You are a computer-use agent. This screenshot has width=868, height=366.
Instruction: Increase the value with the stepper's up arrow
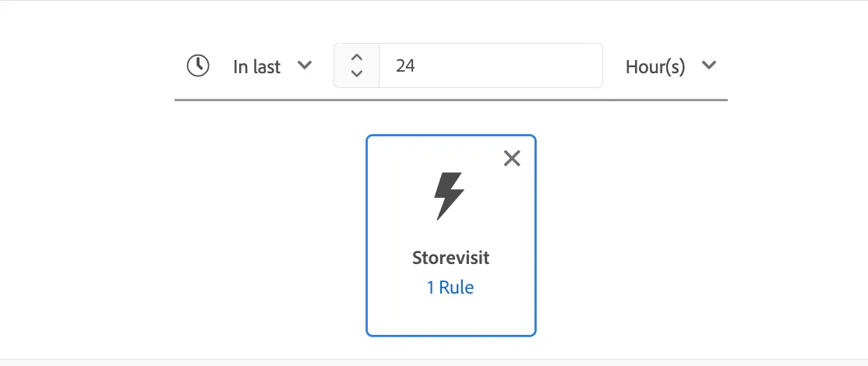click(357, 58)
